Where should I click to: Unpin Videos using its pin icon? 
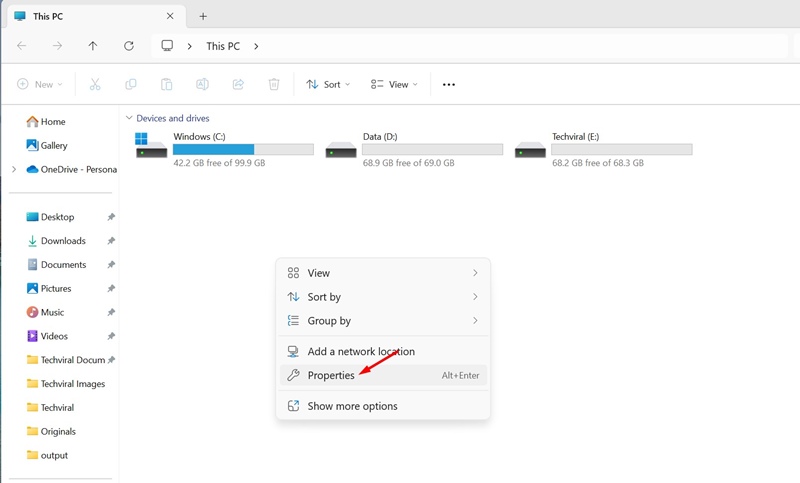111,336
